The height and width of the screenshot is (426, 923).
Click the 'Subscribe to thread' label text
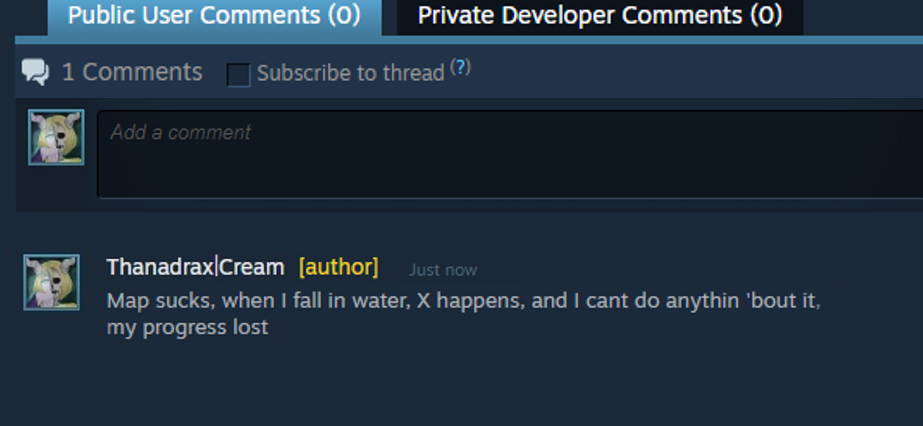(x=351, y=74)
